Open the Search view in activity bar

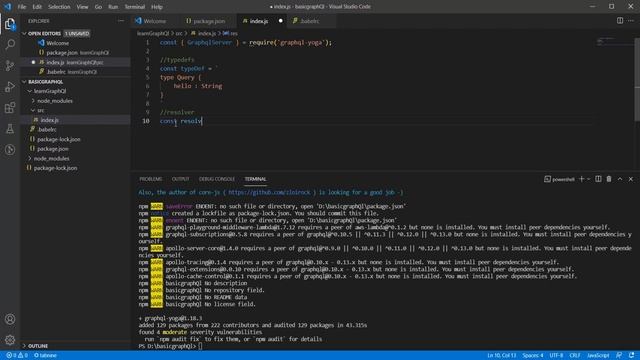pos(10,44)
